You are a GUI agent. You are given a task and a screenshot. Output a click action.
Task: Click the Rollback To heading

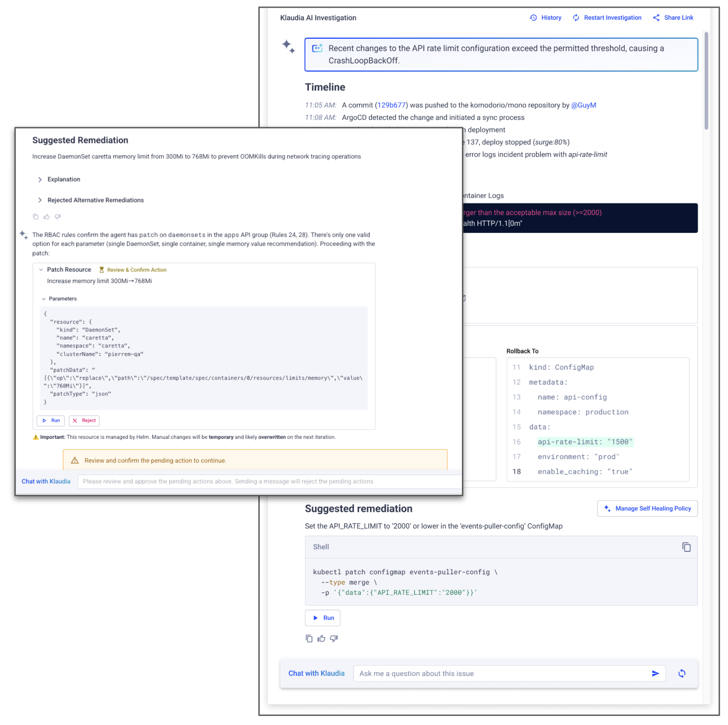coord(522,351)
